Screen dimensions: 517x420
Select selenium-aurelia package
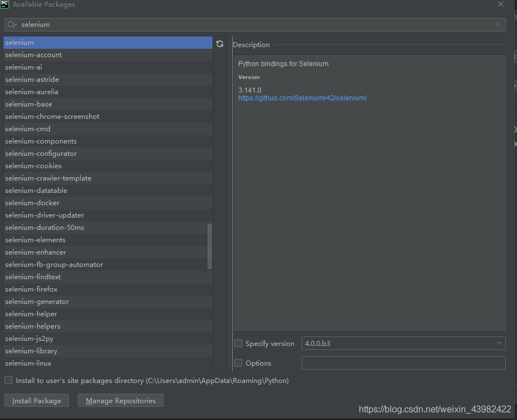(x=108, y=92)
